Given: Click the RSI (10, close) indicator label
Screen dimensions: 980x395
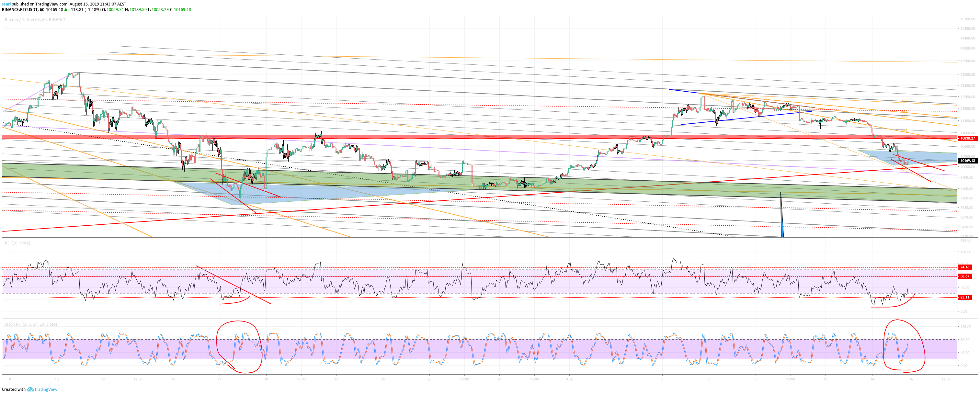Looking at the screenshot, I should (17, 243).
